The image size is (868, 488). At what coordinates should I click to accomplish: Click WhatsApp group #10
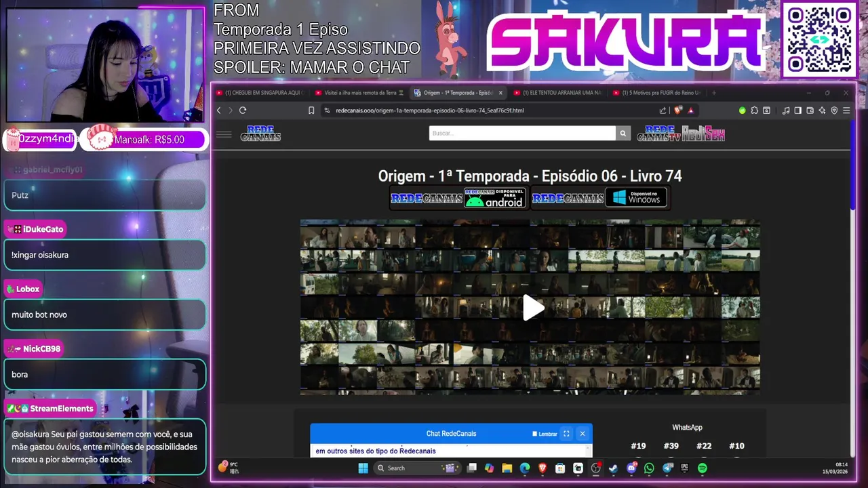pos(736,446)
